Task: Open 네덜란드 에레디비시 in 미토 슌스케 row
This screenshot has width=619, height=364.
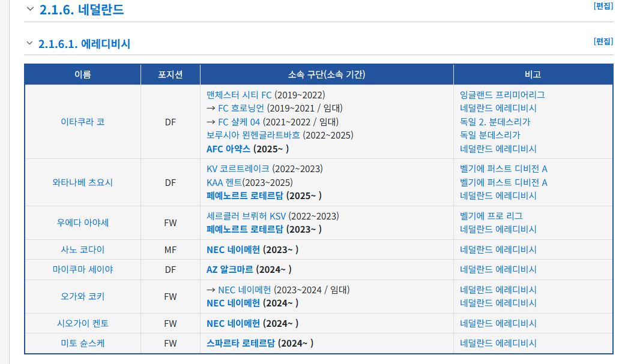Action: pos(498,344)
